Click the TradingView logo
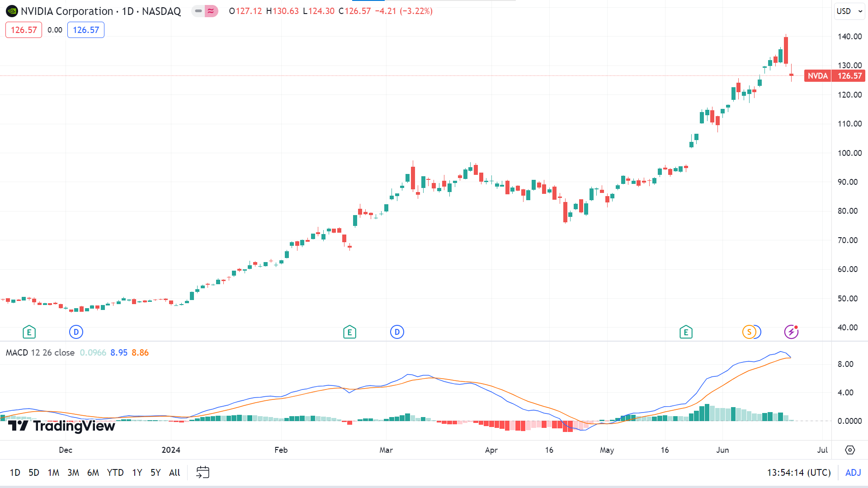The width and height of the screenshot is (868, 488). (61, 426)
